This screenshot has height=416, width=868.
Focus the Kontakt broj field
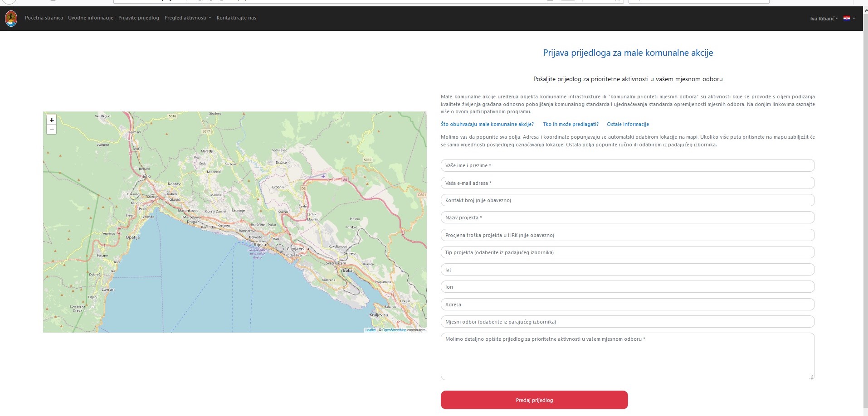point(628,200)
